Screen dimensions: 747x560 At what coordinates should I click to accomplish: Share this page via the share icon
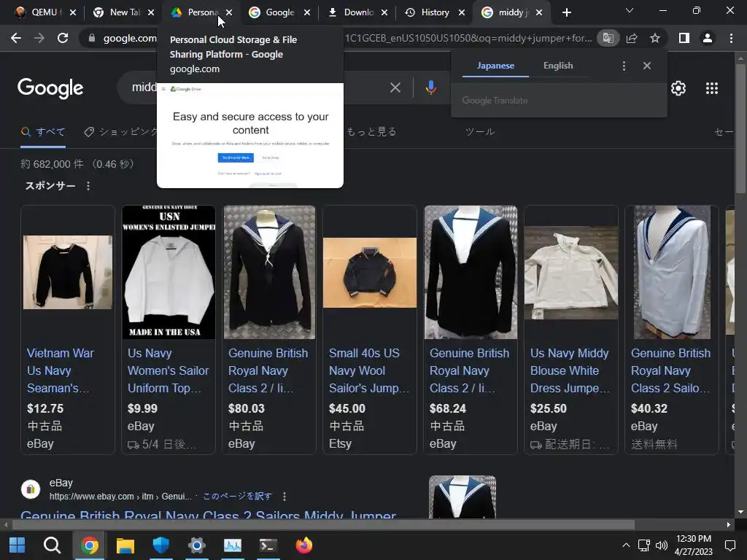click(632, 38)
